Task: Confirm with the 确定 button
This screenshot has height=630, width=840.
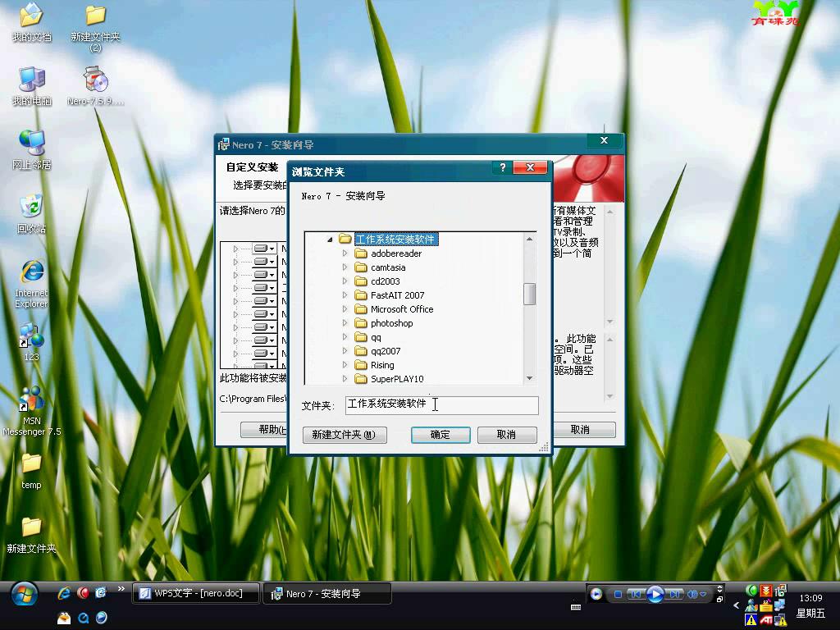Action: coord(441,435)
